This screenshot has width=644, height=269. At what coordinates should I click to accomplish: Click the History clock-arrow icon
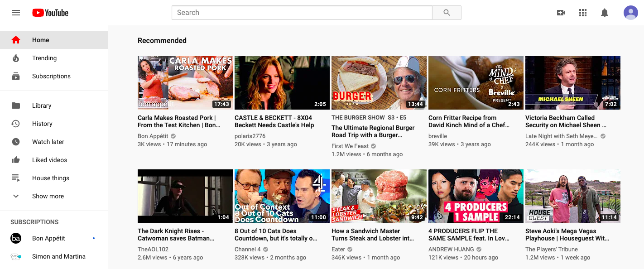(x=16, y=124)
